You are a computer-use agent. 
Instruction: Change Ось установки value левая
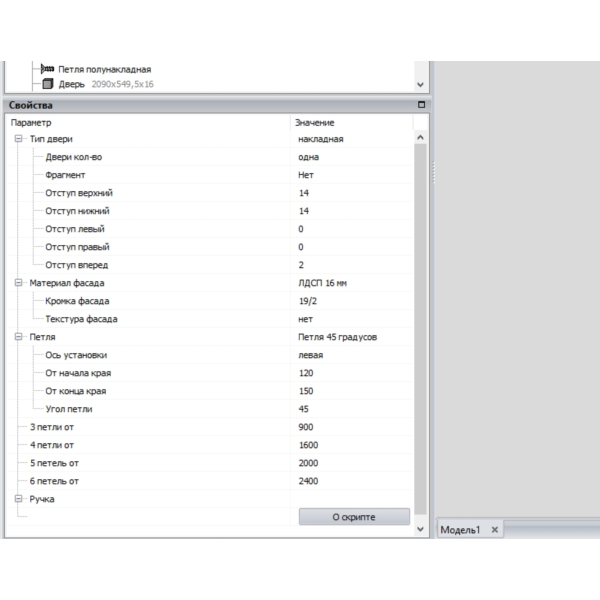[352, 355]
